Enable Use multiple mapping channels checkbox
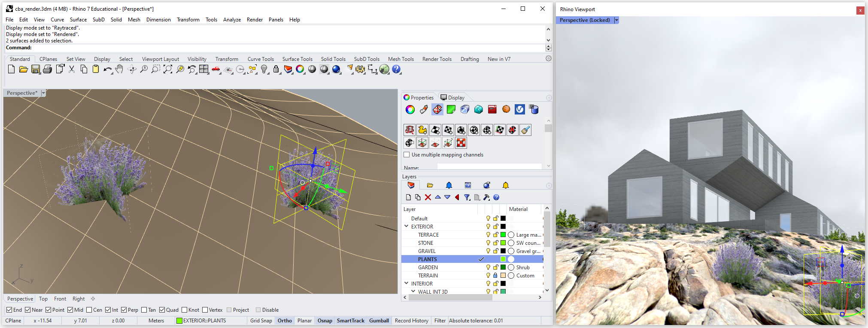 [x=407, y=155]
